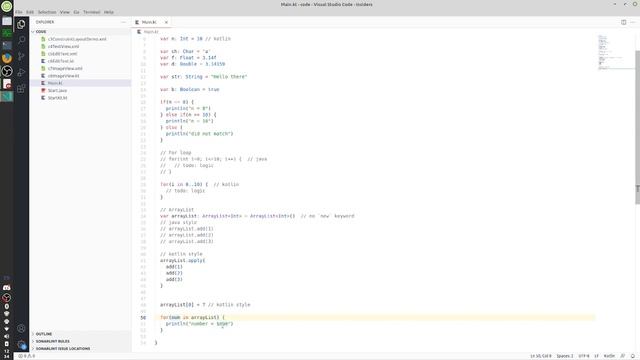Viewport: 640px width, 360px height.
Task: Open the Edit menu
Action: (30, 12)
